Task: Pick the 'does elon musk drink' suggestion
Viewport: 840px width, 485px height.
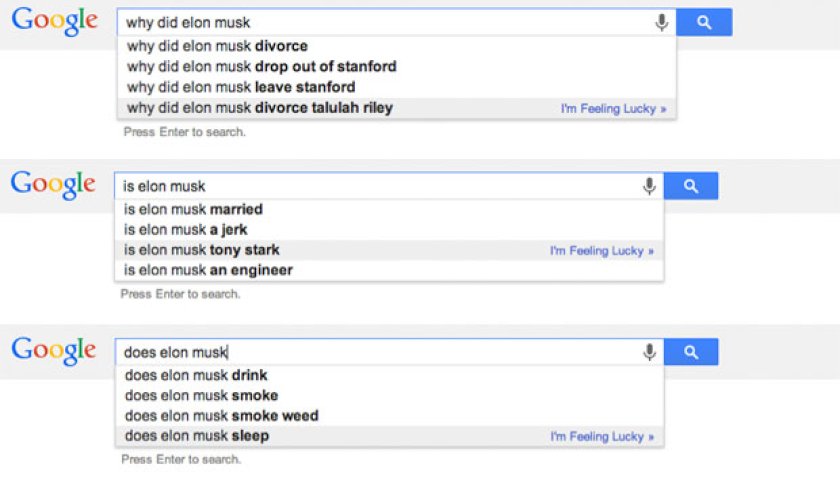Action: [x=196, y=376]
